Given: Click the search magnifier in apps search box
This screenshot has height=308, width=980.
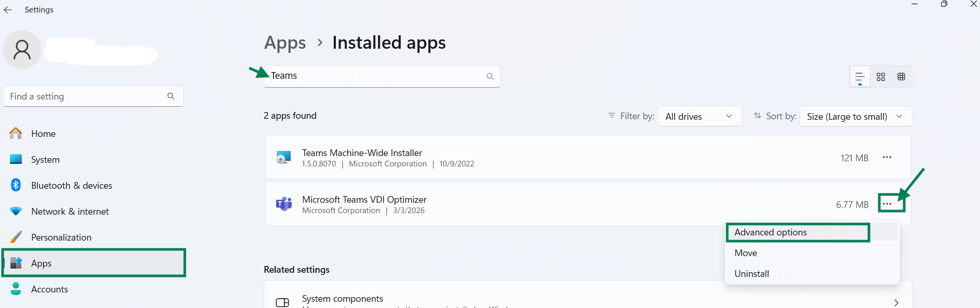Looking at the screenshot, I should click(490, 76).
